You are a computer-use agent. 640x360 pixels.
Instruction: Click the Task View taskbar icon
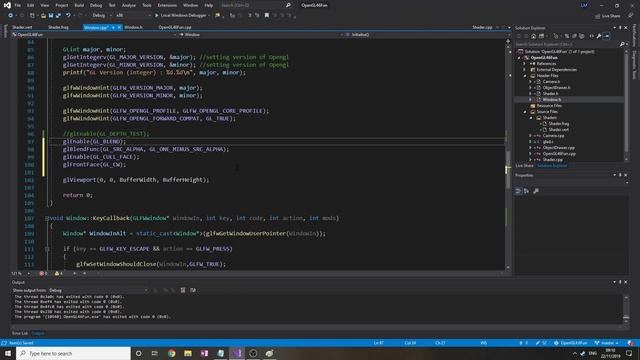tap(155, 353)
